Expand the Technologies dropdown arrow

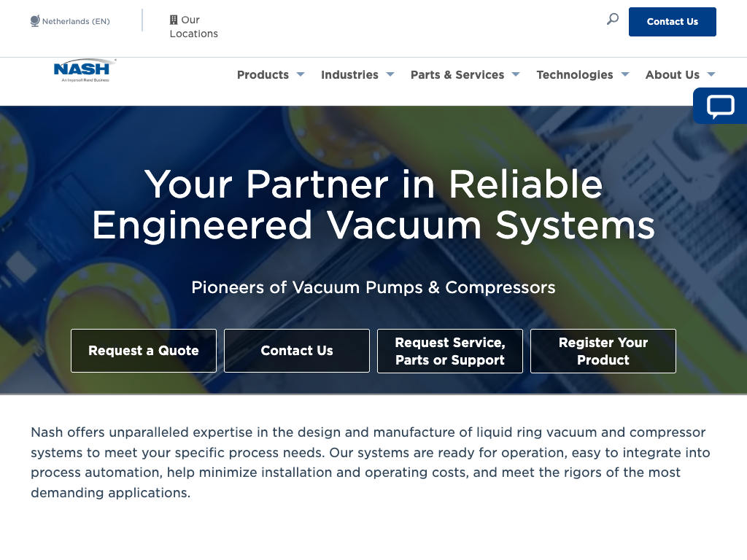click(x=625, y=74)
